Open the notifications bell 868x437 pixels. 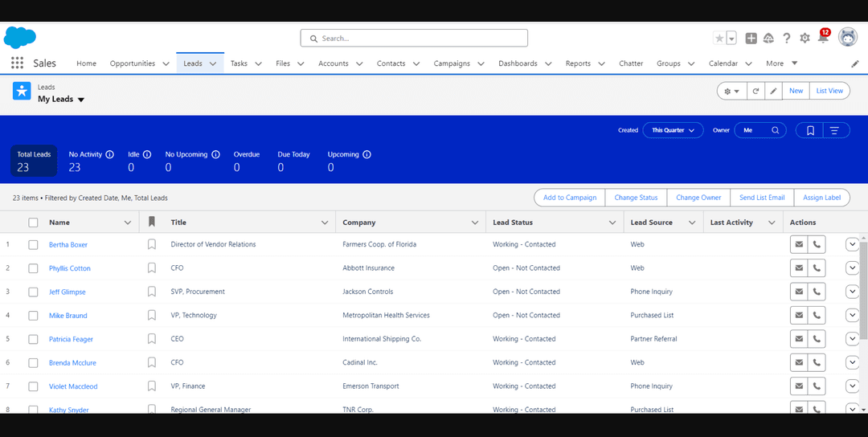[x=823, y=38]
